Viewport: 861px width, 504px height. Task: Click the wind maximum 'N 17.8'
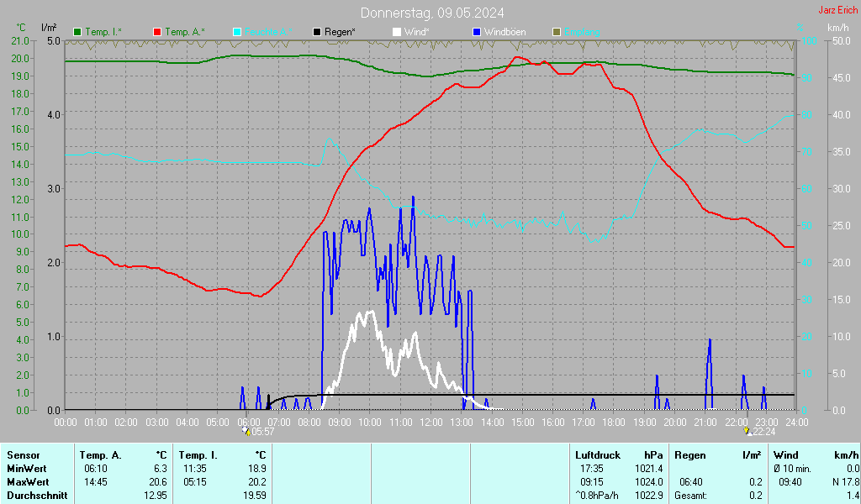tap(846, 482)
